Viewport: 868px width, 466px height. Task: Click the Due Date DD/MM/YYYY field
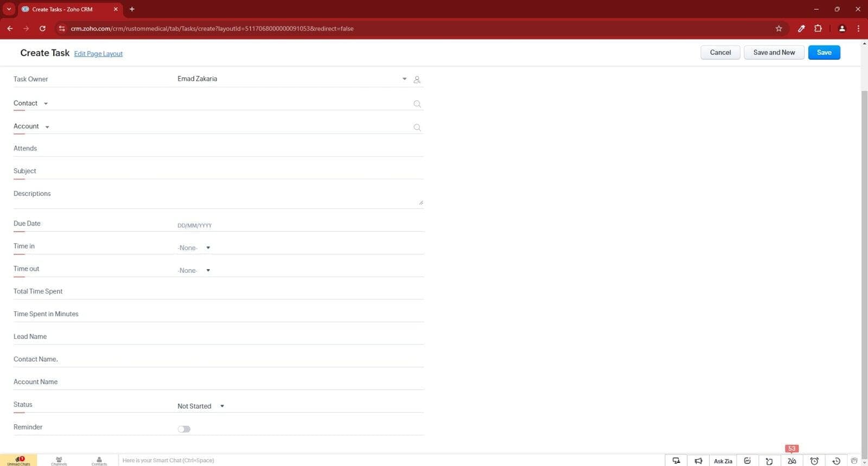coord(300,225)
